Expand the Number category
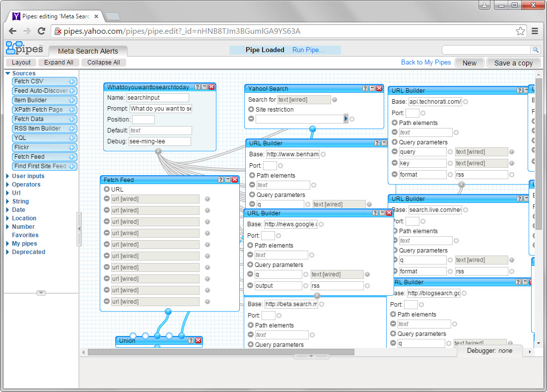Screen dimensions: 547x392 tap(7, 227)
